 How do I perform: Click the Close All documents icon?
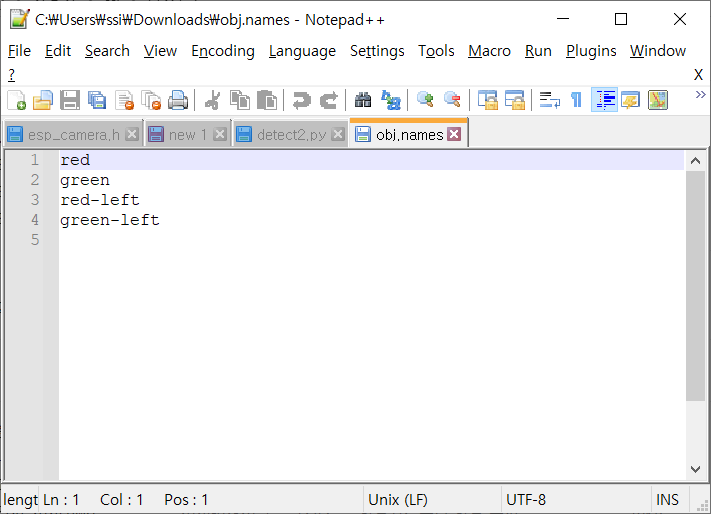point(151,100)
